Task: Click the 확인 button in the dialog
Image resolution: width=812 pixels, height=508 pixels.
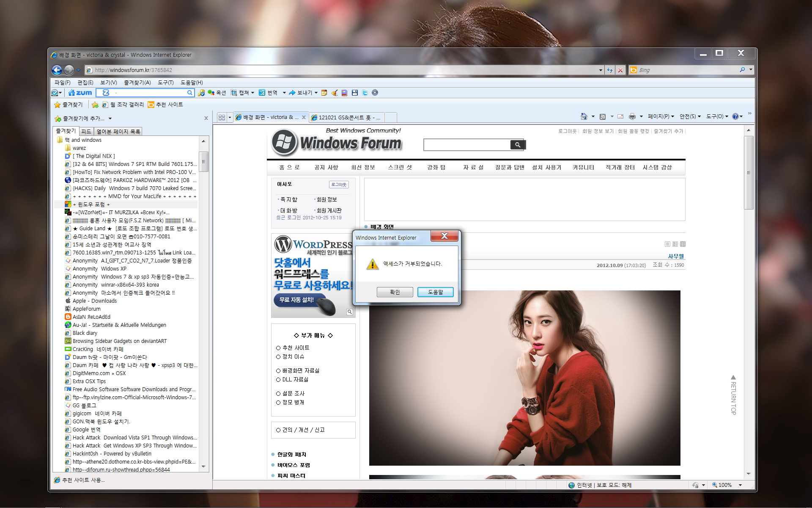Action: (395, 292)
